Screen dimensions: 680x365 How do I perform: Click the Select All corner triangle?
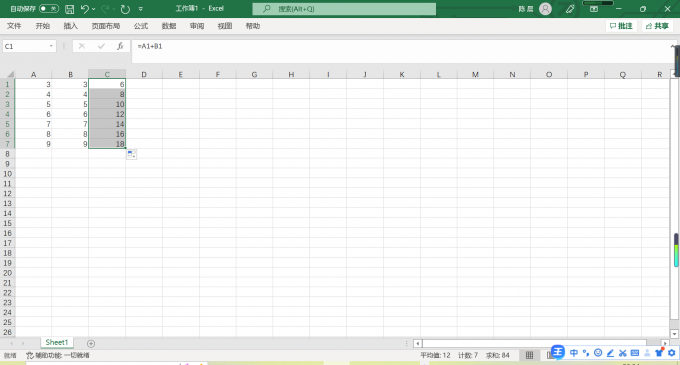click(10, 74)
